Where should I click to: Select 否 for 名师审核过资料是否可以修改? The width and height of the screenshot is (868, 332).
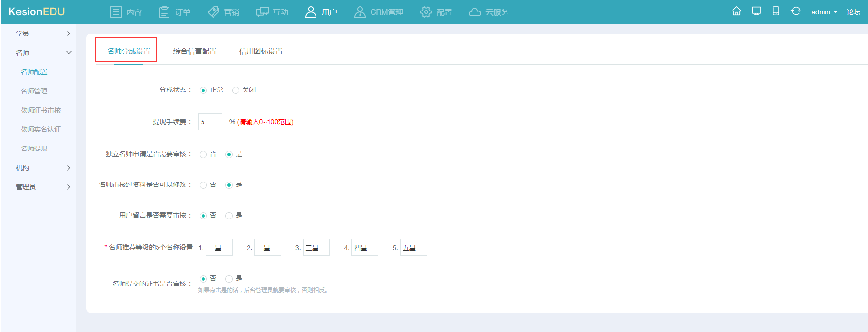tap(203, 185)
